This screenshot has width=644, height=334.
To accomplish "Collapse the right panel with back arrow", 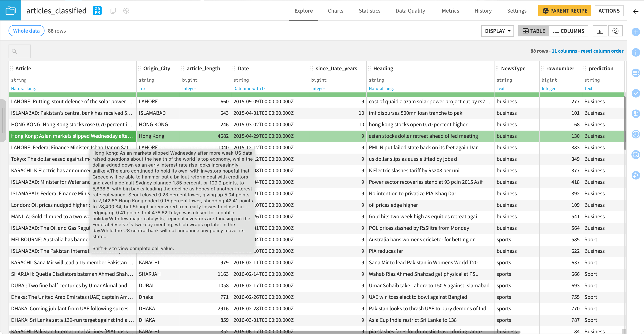I will coord(635,11).
